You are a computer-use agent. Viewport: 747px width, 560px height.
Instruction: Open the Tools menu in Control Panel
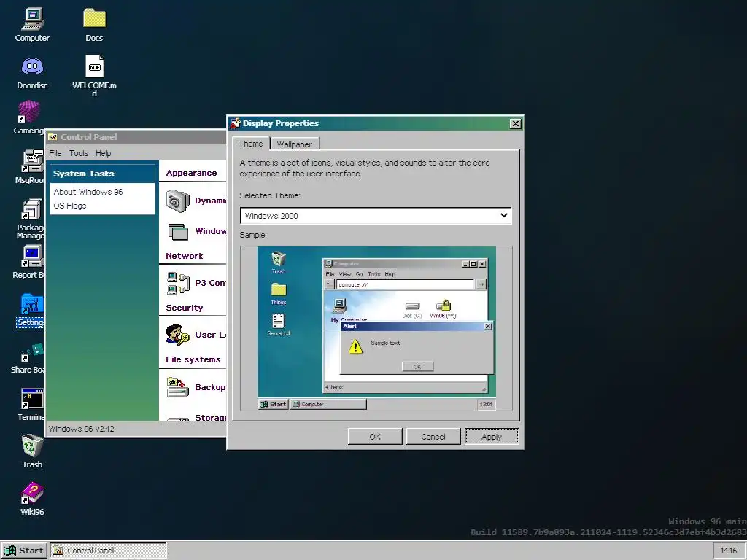[x=79, y=153]
